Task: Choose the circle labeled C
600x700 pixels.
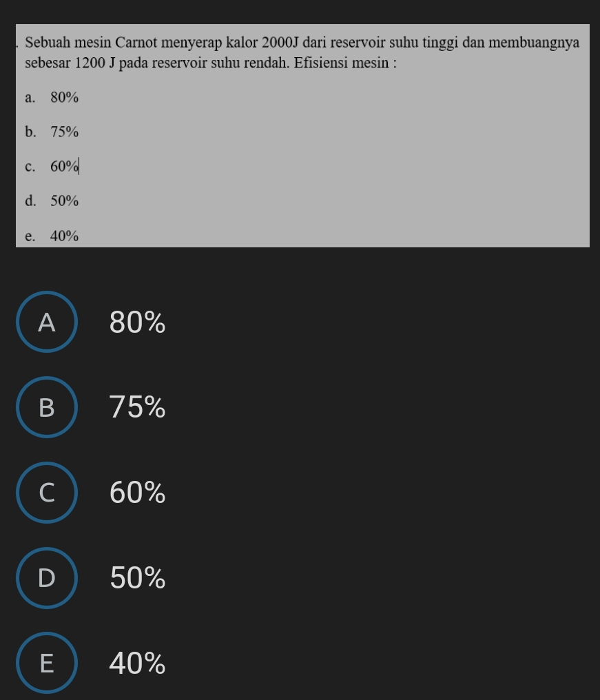Action: point(46,493)
